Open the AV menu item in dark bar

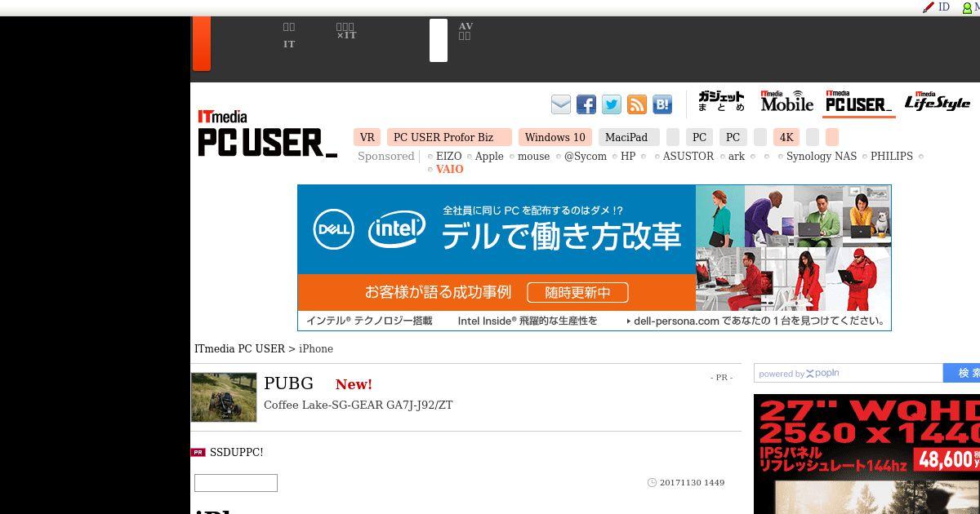click(465, 31)
